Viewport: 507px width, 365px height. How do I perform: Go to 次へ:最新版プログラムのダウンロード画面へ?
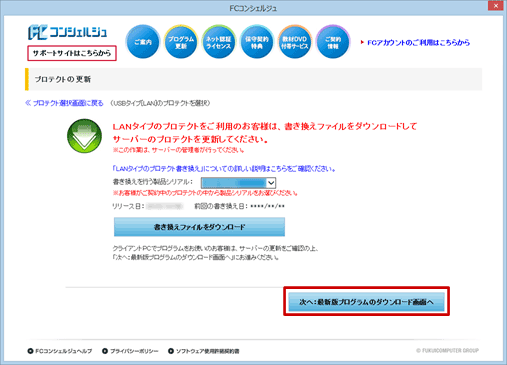(366, 302)
